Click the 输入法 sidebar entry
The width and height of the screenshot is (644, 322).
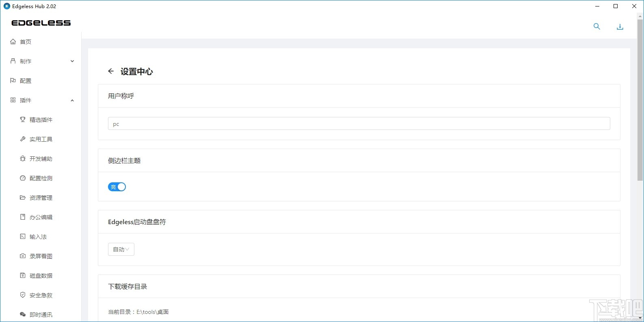(38, 237)
